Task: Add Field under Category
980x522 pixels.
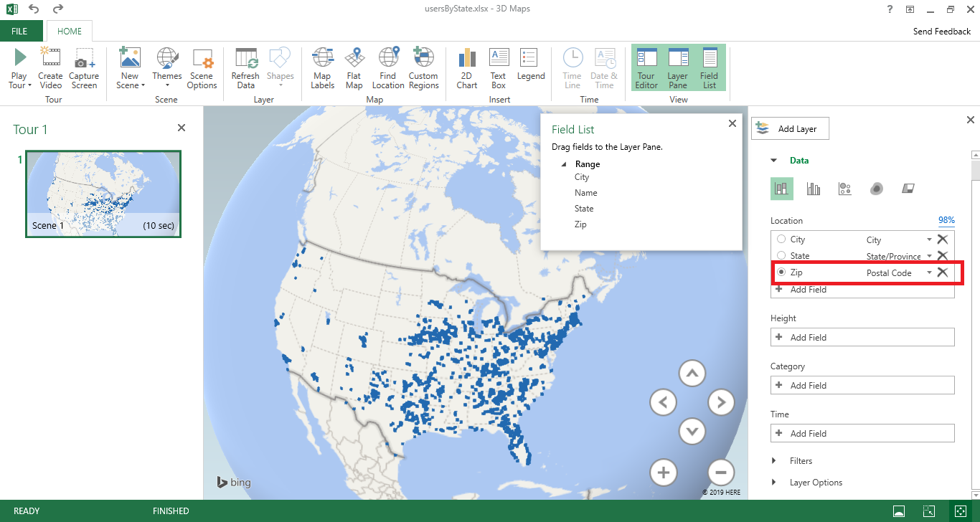Action: tap(862, 385)
